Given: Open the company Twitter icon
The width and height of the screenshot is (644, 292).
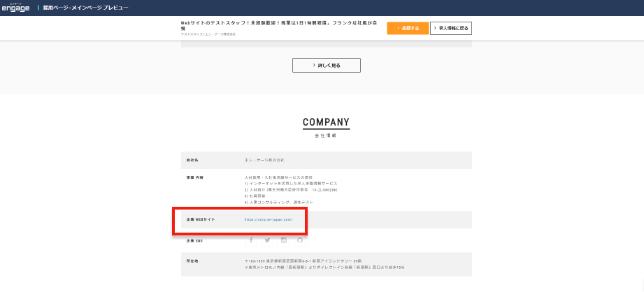Looking at the screenshot, I should pyautogui.click(x=267, y=240).
